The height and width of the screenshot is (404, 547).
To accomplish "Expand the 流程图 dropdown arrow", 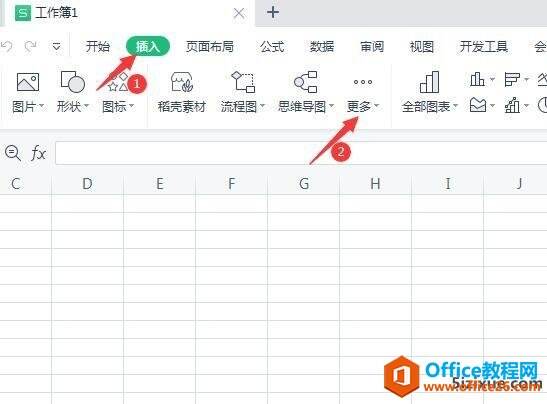I will point(262,105).
